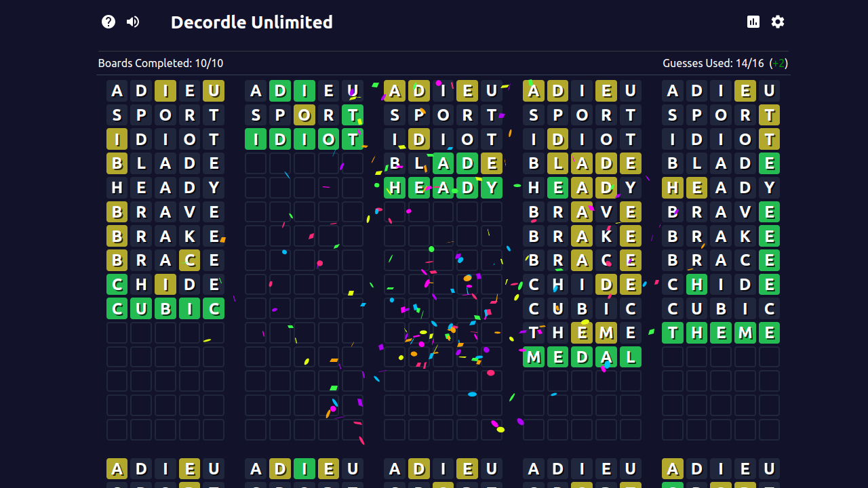Screen dimensions: 868x488
Task: Click green T ending the solved IDIOT row
Action: click(x=353, y=140)
